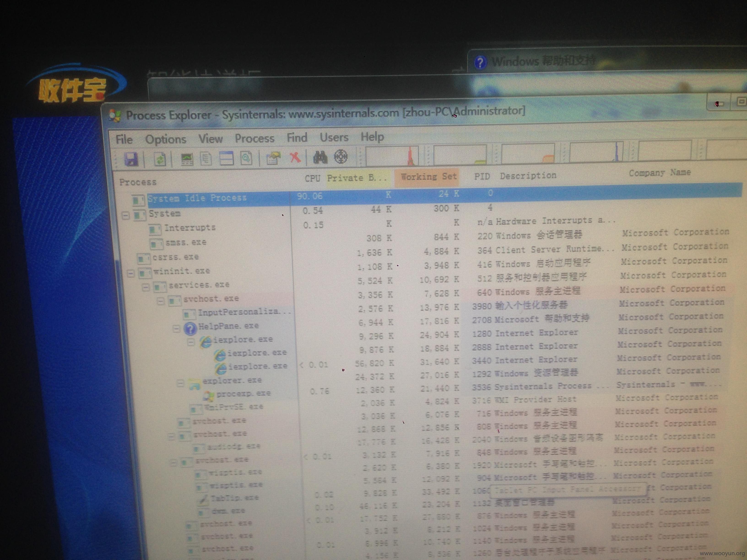Open the Properties toolbar icon

point(273,158)
